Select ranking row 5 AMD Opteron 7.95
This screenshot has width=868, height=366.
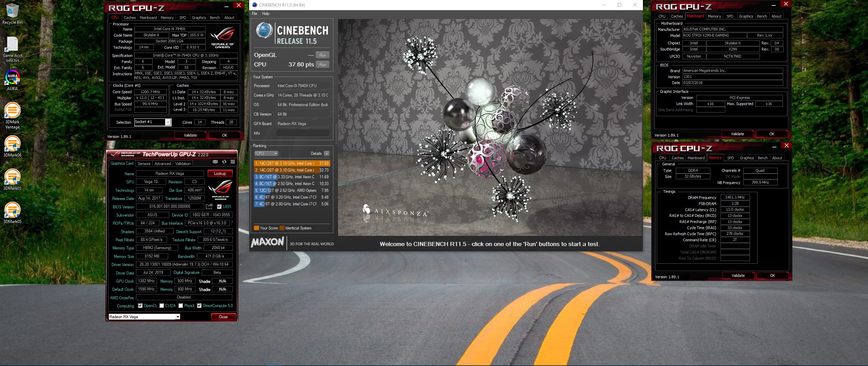[x=292, y=190]
